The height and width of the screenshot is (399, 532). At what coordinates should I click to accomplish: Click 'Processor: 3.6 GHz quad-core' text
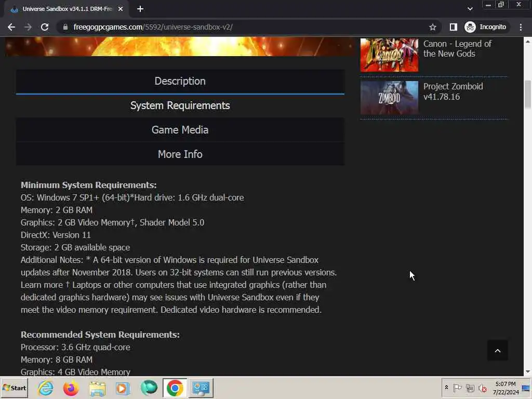tap(75, 347)
